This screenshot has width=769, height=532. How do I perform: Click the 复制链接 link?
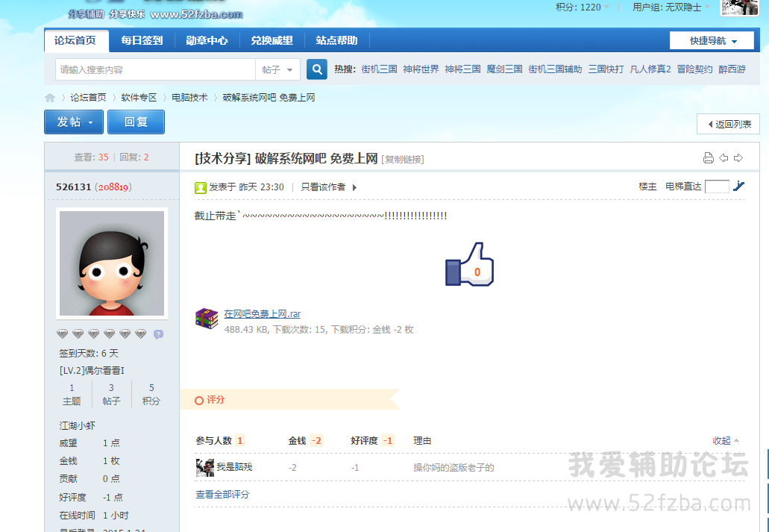click(x=403, y=160)
